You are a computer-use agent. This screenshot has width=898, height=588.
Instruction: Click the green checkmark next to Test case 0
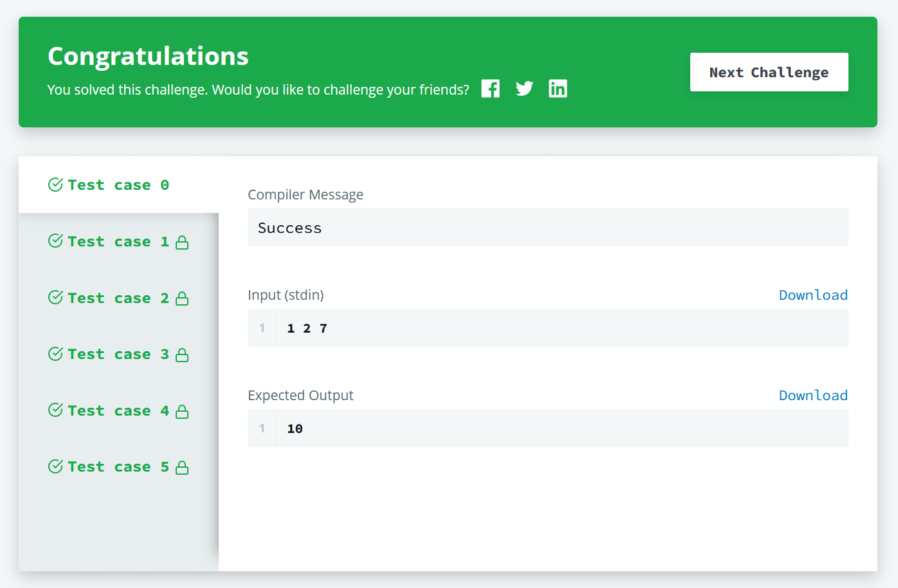point(55,184)
